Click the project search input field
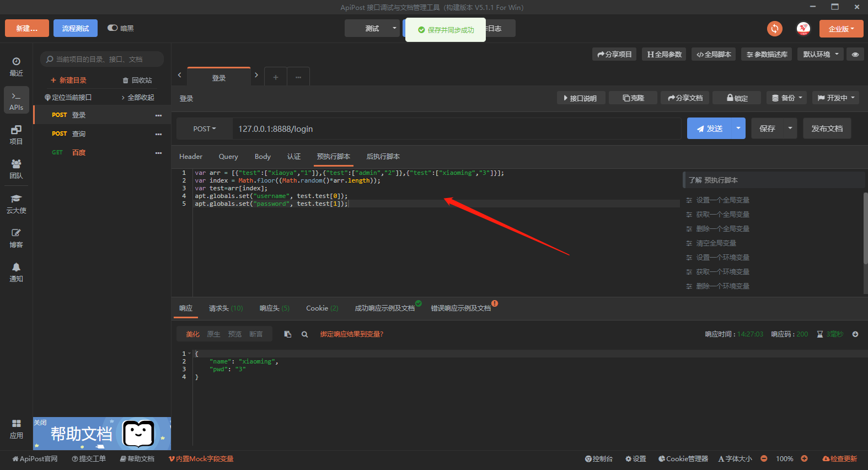The height and width of the screenshot is (470, 868). (x=102, y=59)
